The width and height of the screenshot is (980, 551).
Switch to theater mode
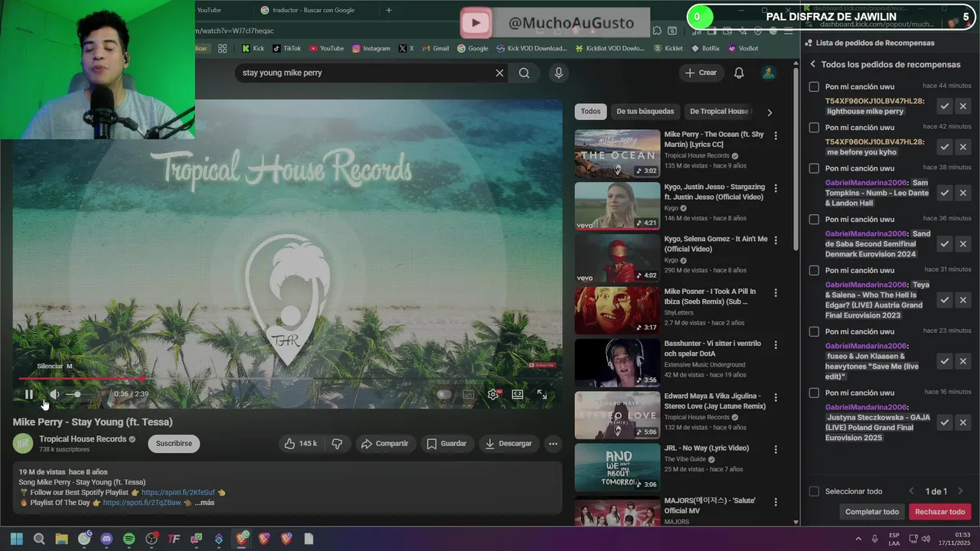pos(518,394)
